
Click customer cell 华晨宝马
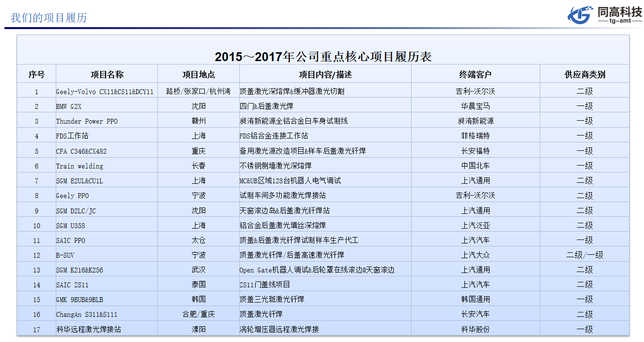click(x=476, y=106)
